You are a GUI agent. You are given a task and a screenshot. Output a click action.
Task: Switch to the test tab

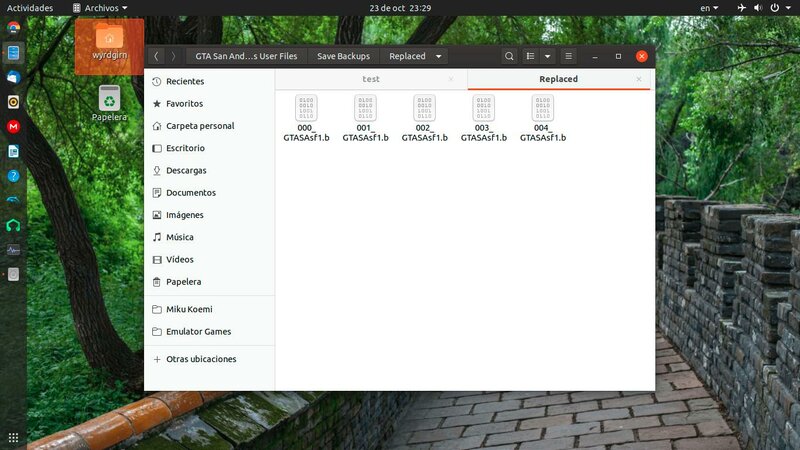[x=370, y=79]
